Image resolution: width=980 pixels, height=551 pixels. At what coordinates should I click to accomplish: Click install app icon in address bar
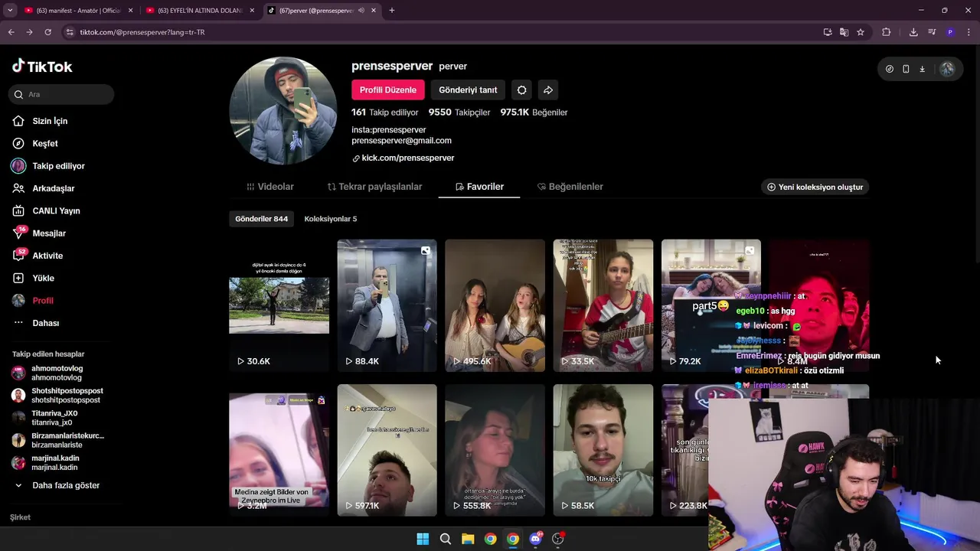828,32
